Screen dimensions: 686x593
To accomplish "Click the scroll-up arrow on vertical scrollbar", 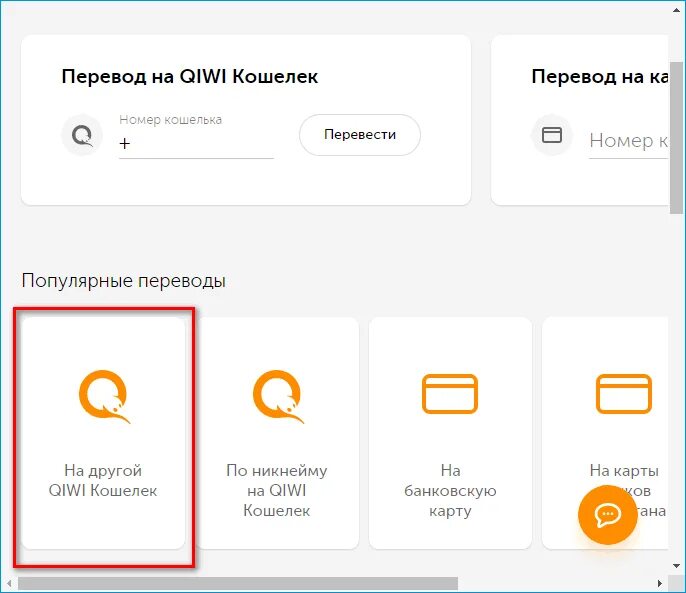I will coord(676,10).
